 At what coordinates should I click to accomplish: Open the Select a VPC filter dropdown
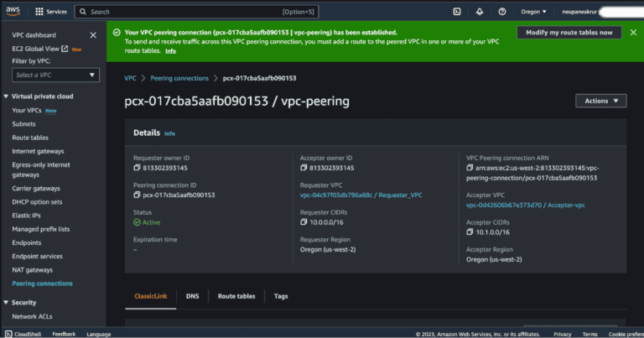click(55, 75)
